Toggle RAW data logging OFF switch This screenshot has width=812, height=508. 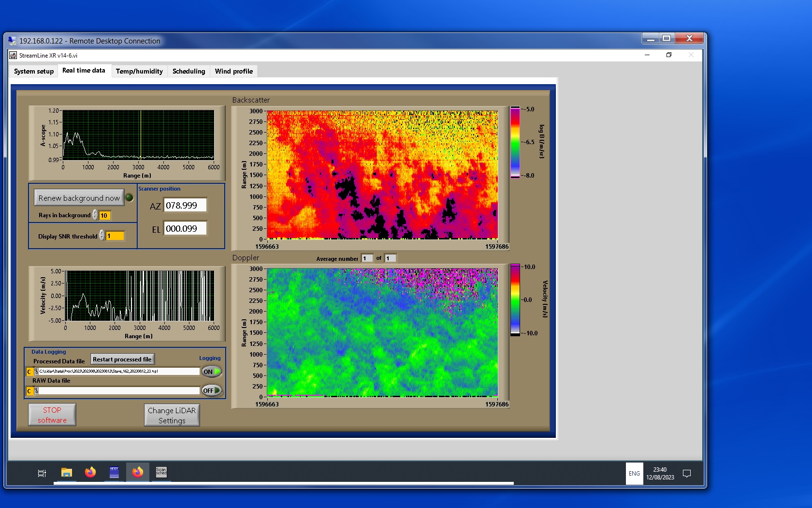click(x=212, y=390)
